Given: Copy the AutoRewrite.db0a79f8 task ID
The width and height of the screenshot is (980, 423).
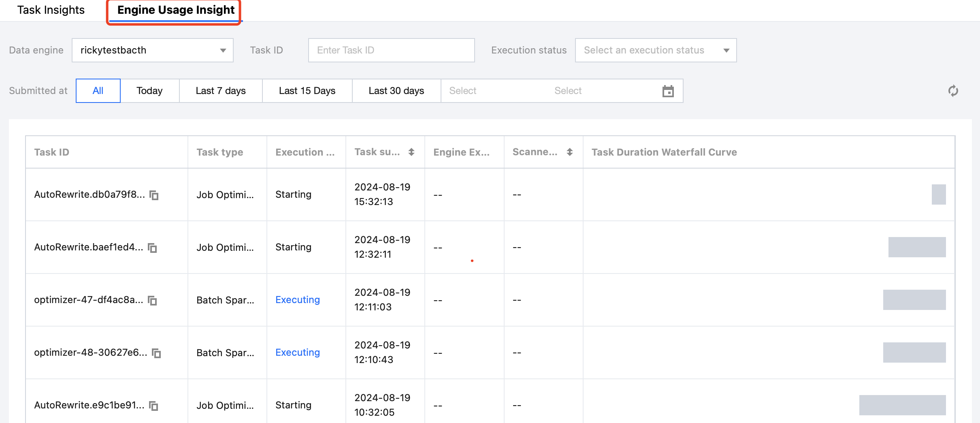Looking at the screenshot, I should click(154, 195).
